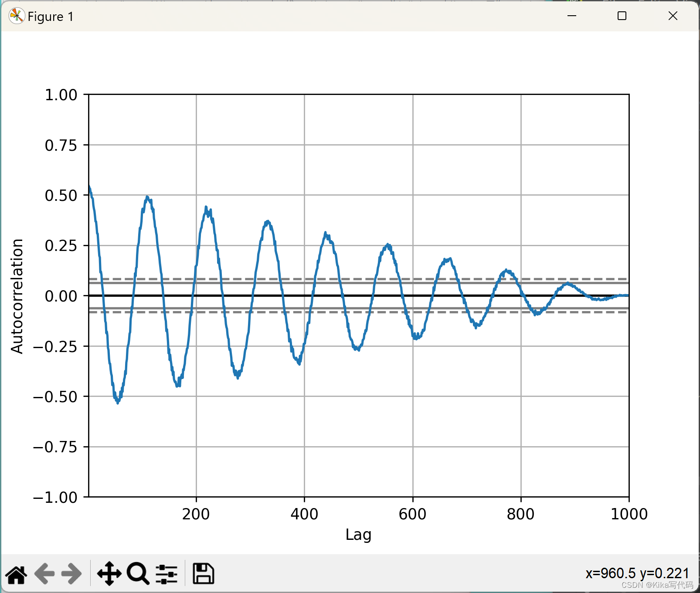Maximize the Figure 1 window
Screen dimensions: 700x593
coord(622,16)
